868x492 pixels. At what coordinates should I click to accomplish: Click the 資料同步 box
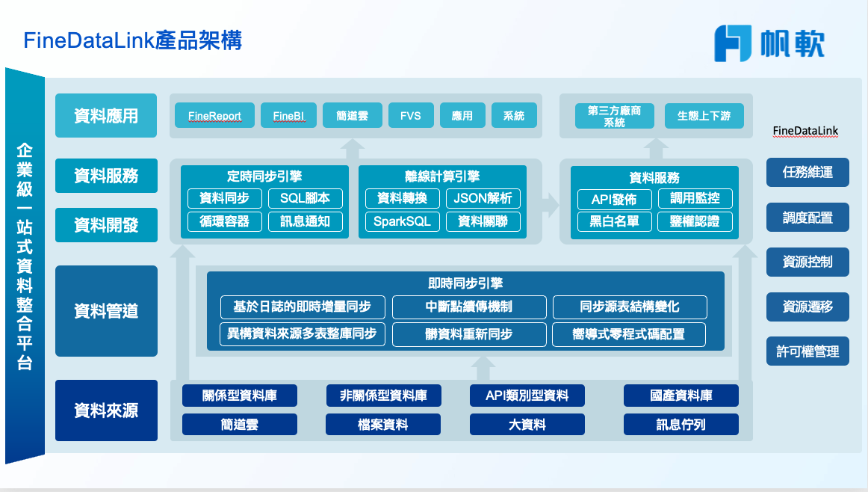[225, 198]
